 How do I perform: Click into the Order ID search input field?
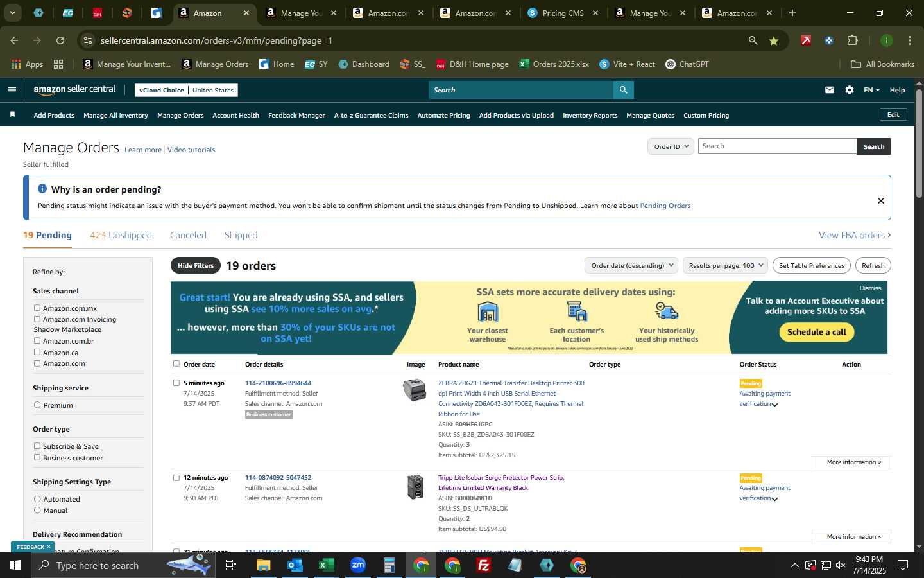point(777,146)
